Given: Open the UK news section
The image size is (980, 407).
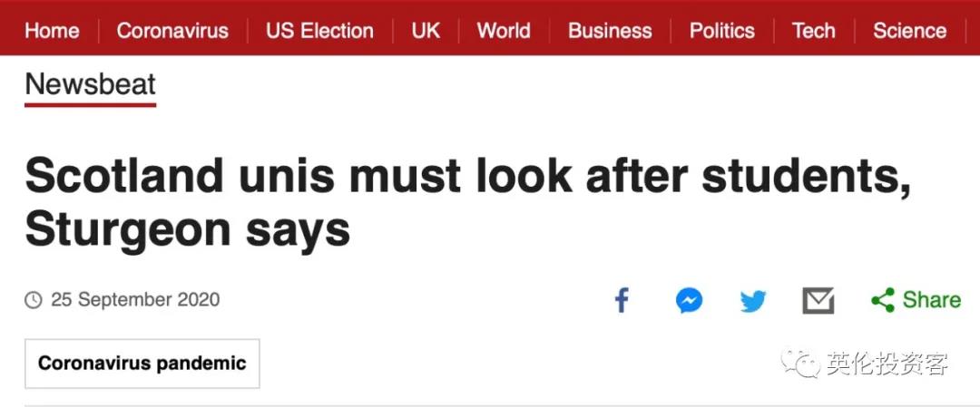Looking at the screenshot, I should coord(426,31).
